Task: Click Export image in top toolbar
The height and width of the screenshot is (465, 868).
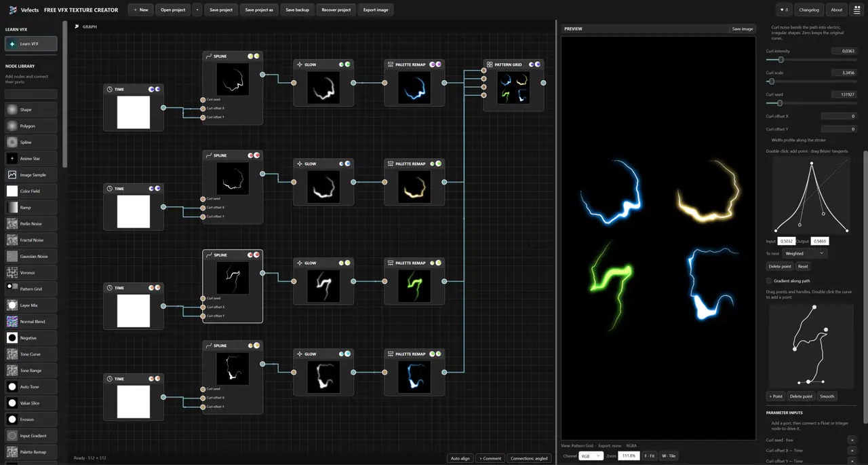Action: [376, 10]
